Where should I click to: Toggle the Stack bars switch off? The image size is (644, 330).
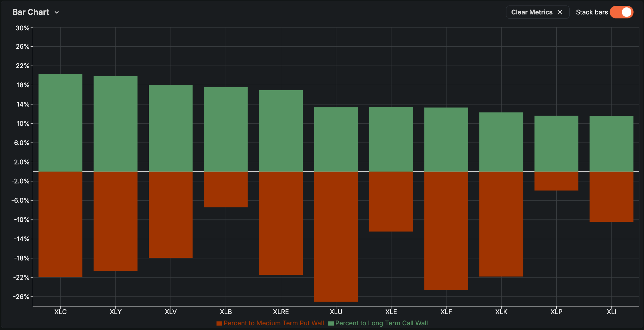pyautogui.click(x=621, y=12)
